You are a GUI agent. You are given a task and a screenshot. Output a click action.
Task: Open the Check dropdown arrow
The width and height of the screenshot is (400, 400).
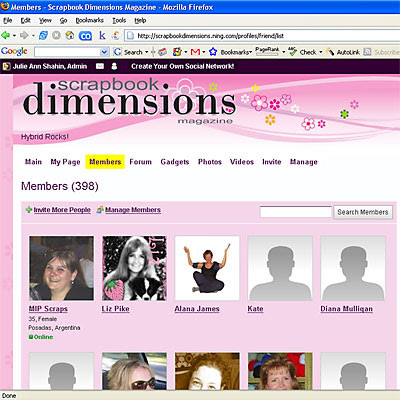click(x=321, y=52)
